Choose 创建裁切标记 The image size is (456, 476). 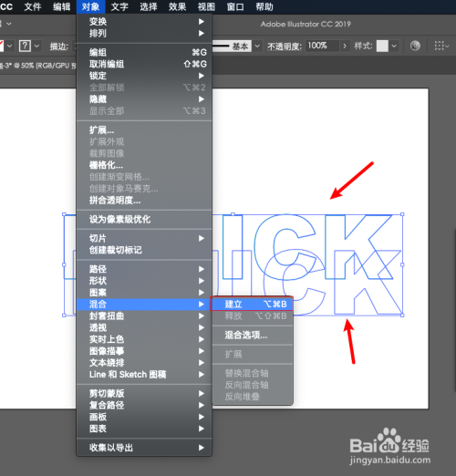144,250
